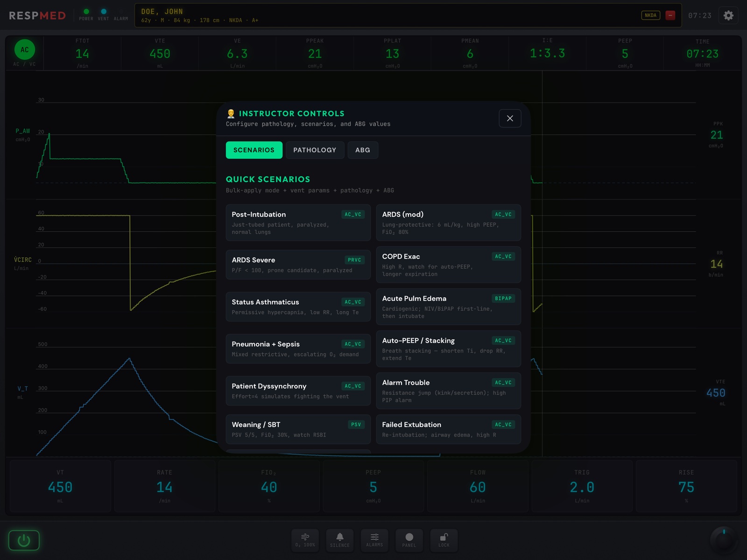Open the Alarms settings icon
The image size is (747, 560).
coord(374,540)
